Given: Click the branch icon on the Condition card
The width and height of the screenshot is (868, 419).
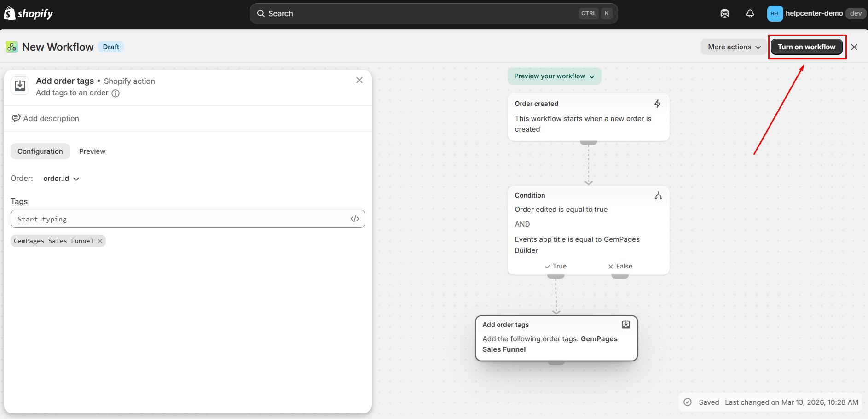Looking at the screenshot, I should pos(658,195).
